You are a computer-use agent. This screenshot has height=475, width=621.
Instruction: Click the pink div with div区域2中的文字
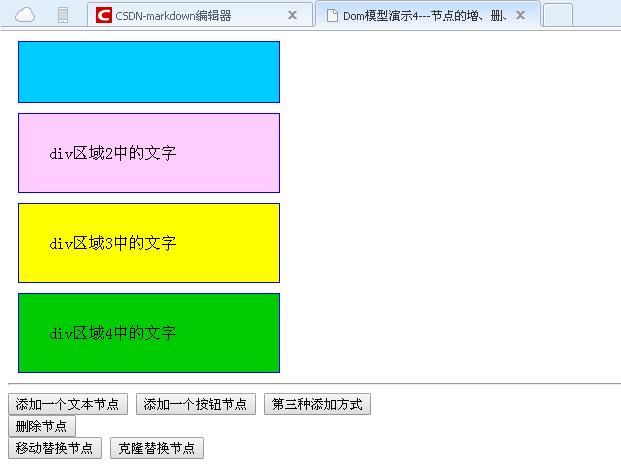point(149,153)
